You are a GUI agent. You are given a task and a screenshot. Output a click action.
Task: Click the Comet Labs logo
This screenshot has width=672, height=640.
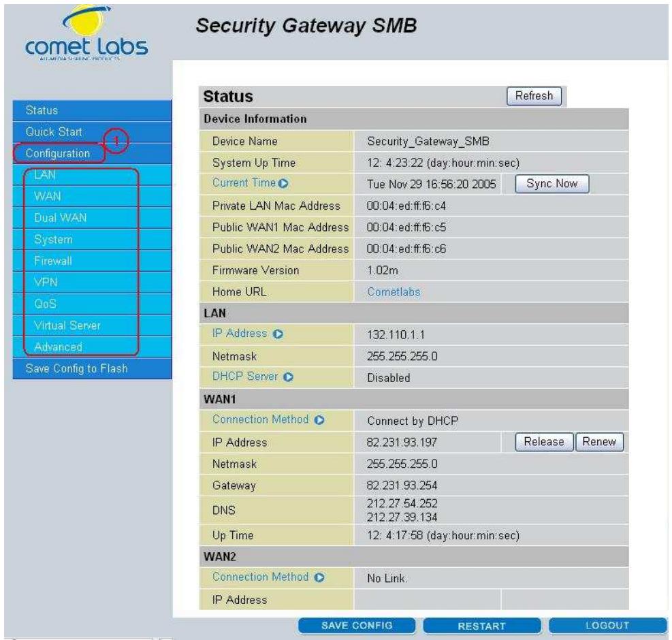(87, 33)
